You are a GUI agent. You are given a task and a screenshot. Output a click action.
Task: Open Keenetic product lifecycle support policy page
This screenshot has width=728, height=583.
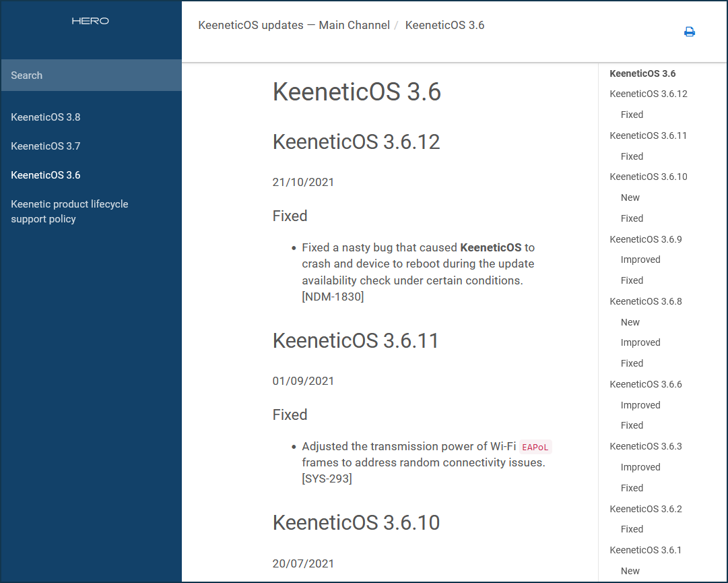[69, 212]
